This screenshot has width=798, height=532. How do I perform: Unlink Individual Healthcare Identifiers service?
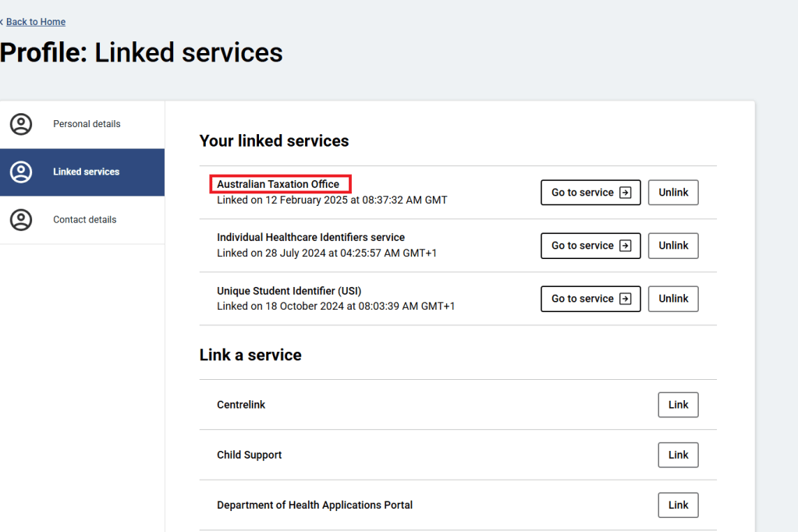coord(673,246)
